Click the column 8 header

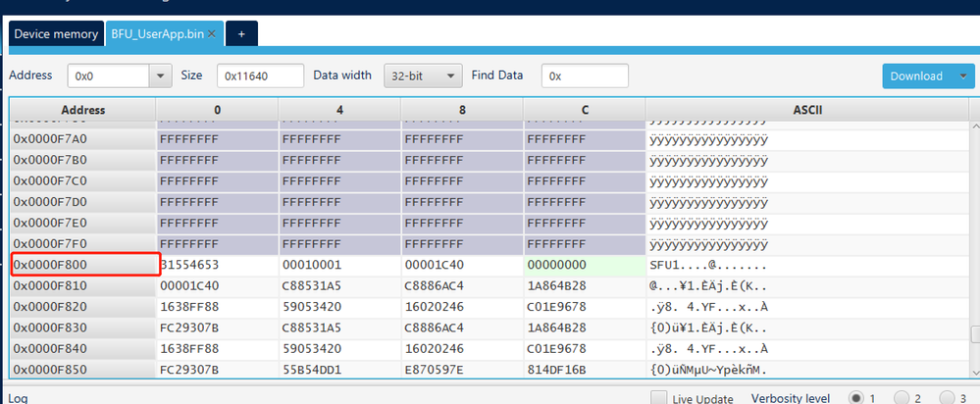pos(462,110)
